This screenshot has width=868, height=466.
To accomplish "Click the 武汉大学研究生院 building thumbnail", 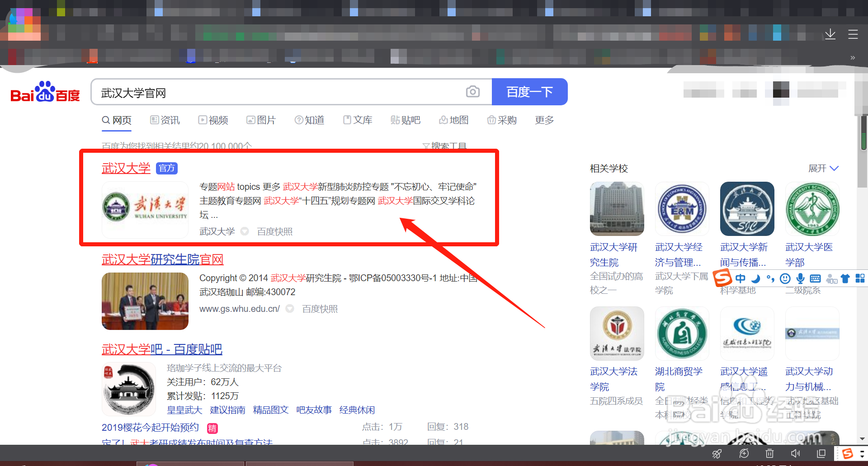I will pyautogui.click(x=617, y=209).
